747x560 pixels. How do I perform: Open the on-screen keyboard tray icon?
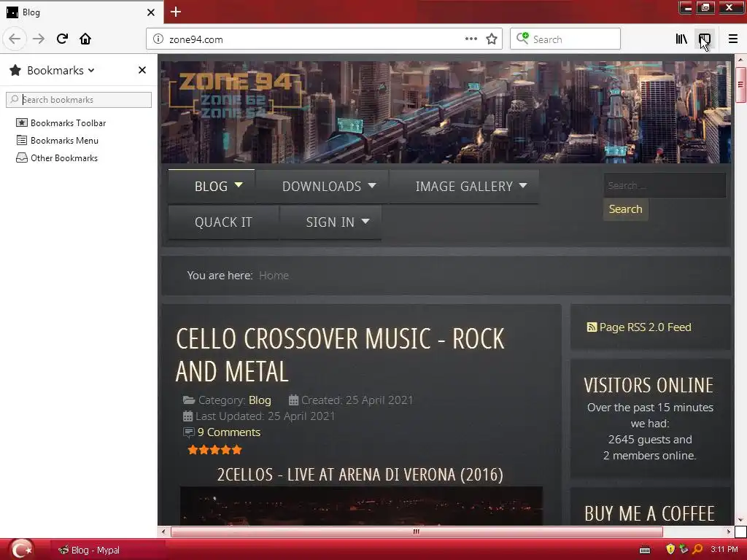click(645, 550)
